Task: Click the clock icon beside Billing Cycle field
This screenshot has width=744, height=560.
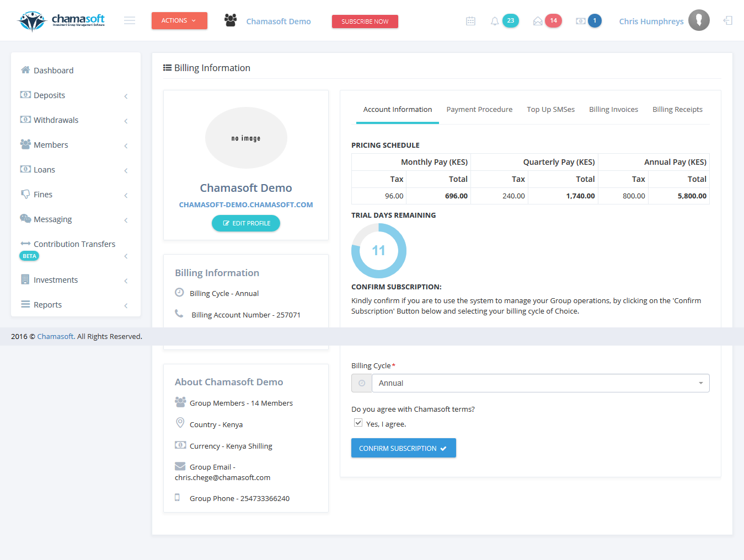Action: coord(362,383)
